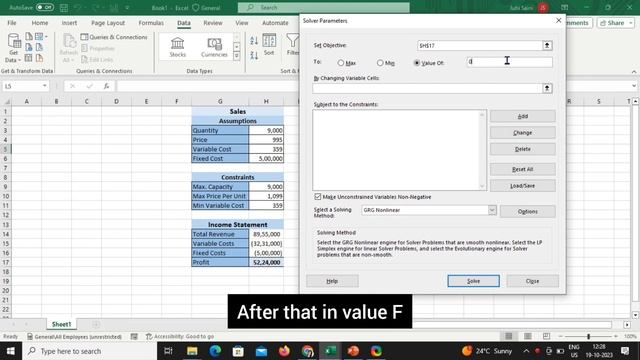Image resolution: width=640 pixels, height=360 pixels.
Task: Click the Currencies data type icon
Action: click(x=214, y=43)
